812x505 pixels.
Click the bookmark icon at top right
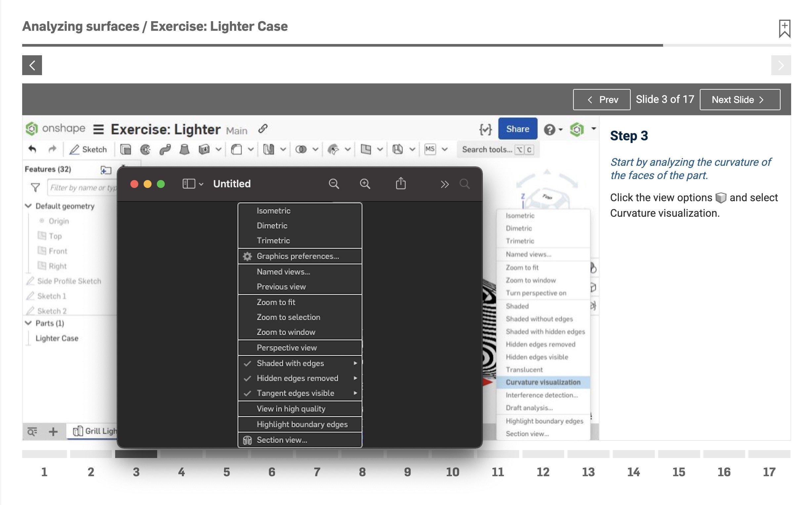pos(784,29)
